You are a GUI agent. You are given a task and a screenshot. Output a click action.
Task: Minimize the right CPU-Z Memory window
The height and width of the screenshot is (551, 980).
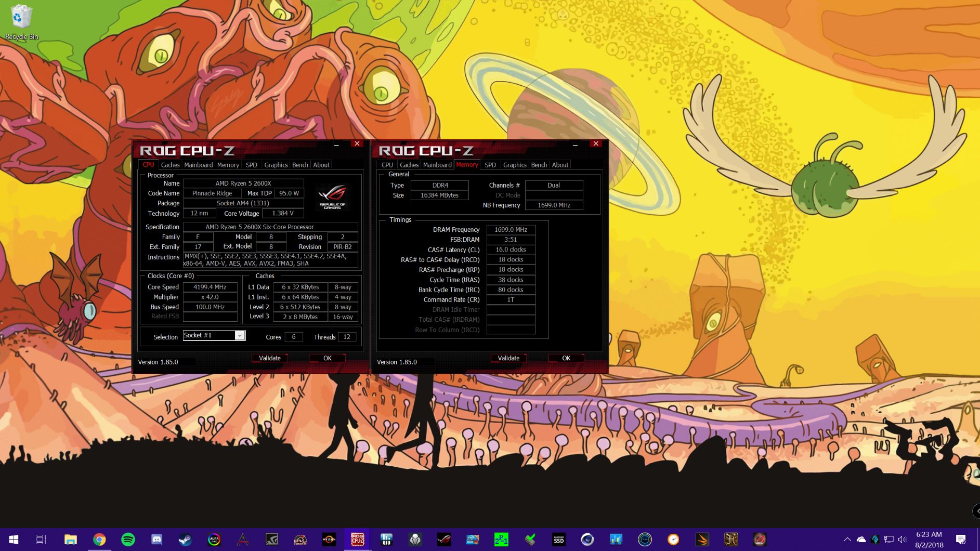[575, 145]
